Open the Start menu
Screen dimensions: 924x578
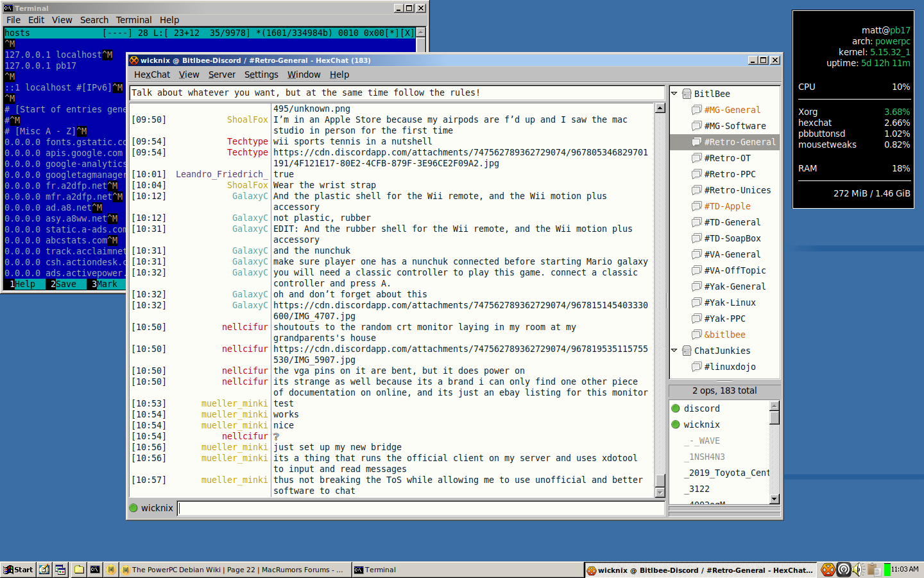(x=18, y=570)
